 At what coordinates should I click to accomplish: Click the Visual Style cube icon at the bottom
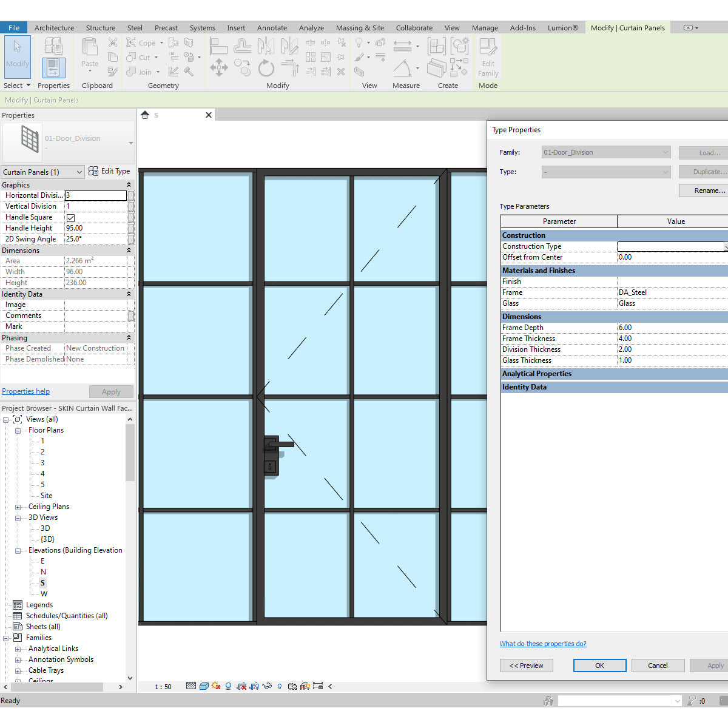204,686
